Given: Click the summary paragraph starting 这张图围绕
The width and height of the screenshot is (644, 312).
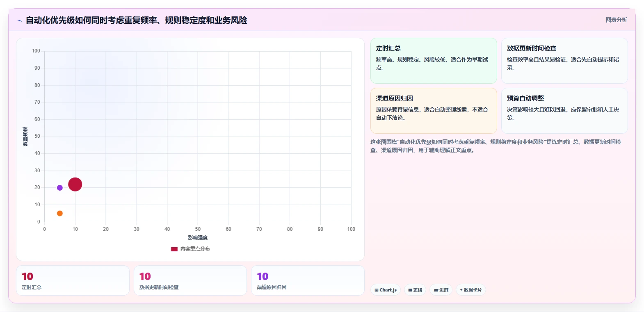Looking at the screenshot, I should pos(496,146).
